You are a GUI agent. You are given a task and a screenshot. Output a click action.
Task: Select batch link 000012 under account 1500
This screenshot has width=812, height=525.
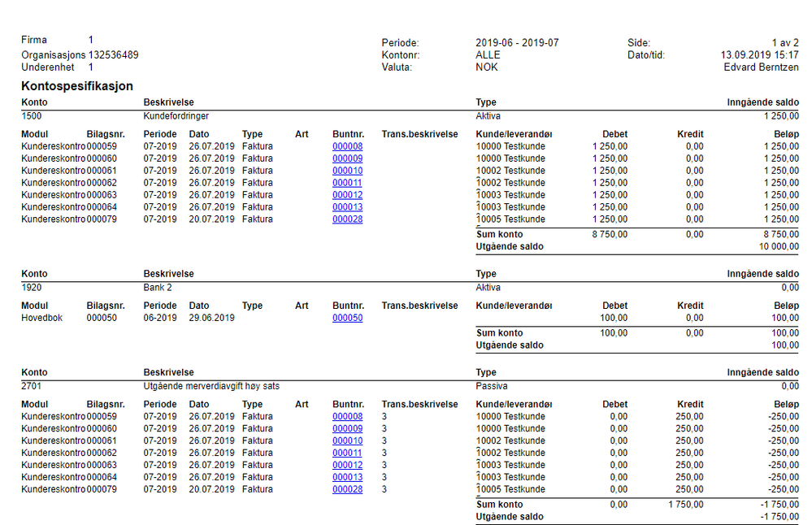(348, 195)
